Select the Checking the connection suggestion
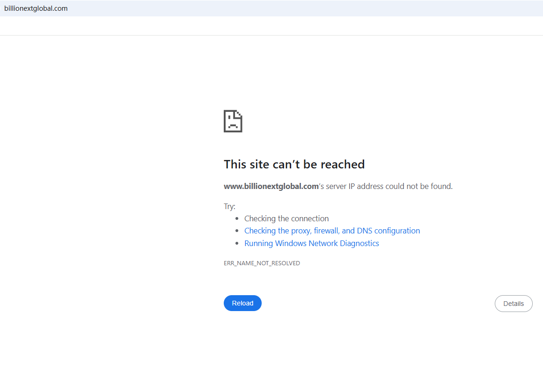Screen dimensions: 543x392 [286, 218]
